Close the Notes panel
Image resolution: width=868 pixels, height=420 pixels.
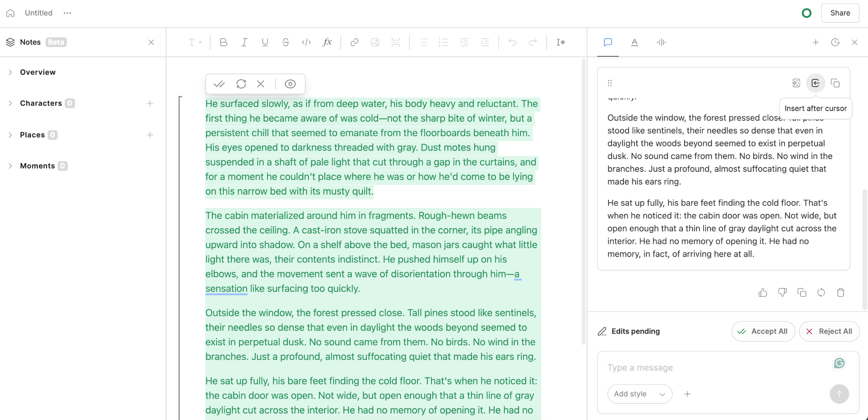(151, 42)
